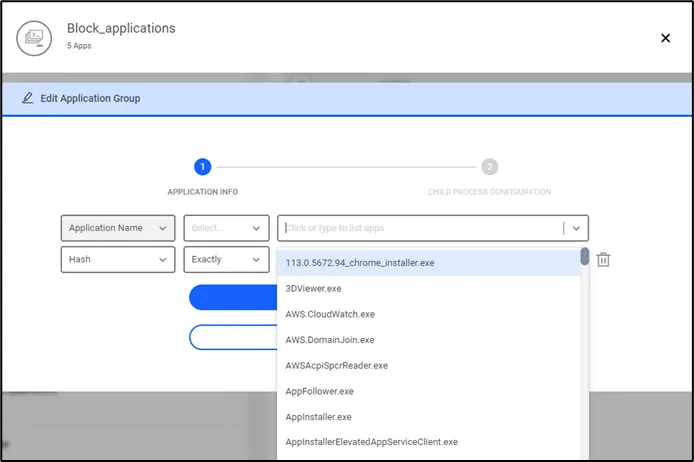This screenshot has width=694, height=462.
Task: Select AppInstaller.exe option
Action: [x=428, y=417]
